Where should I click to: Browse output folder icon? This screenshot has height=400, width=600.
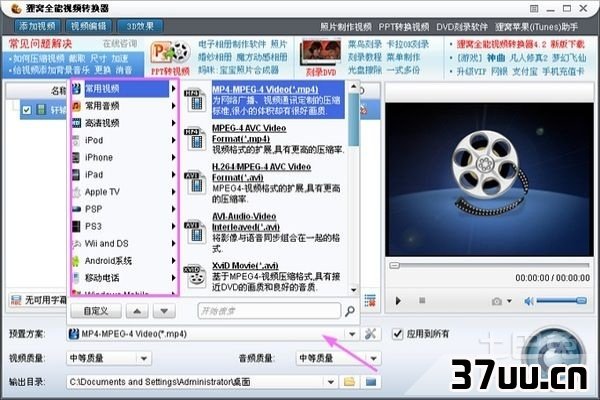(x=349, y=382)
